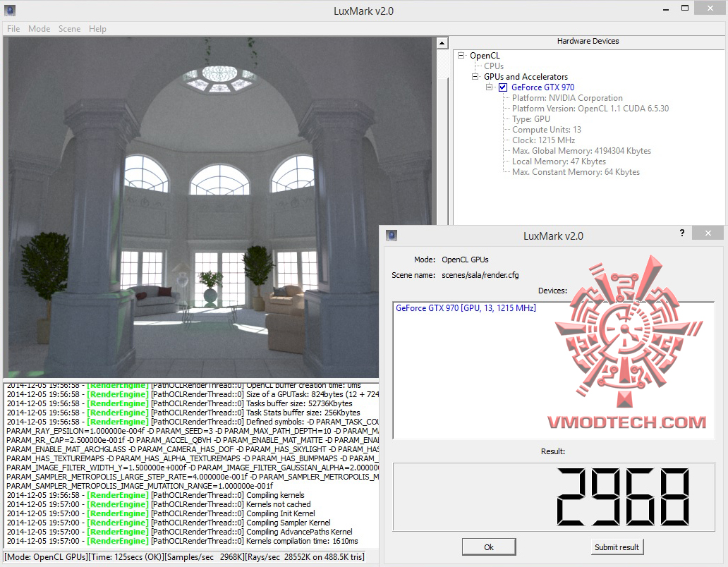Click the question mark help button in dialog

click(x=682, y=233)
